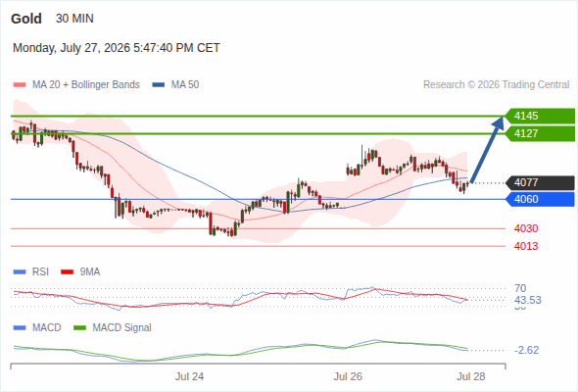This screenshot has height=392, width=578.
Task: Click the Jul 28 time axis label
Action: coord(471,376)
